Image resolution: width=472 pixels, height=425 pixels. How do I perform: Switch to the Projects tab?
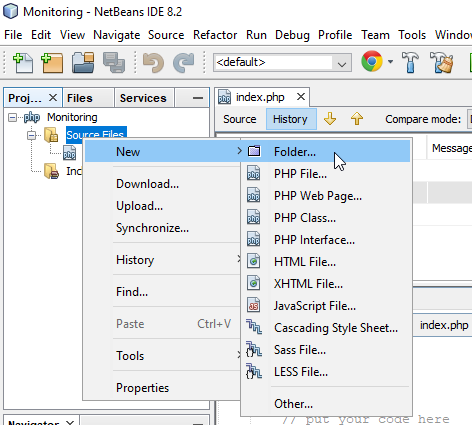coord(25,98)
